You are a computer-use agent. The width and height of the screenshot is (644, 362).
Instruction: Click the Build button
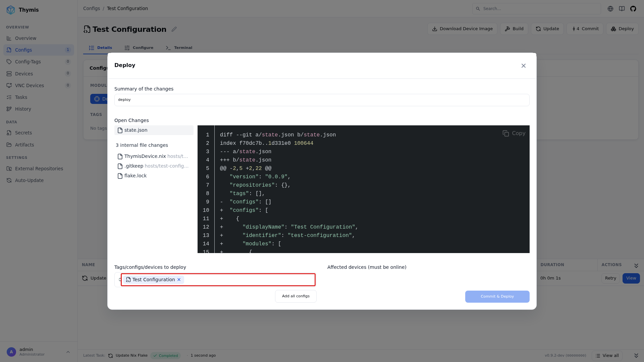514,29
